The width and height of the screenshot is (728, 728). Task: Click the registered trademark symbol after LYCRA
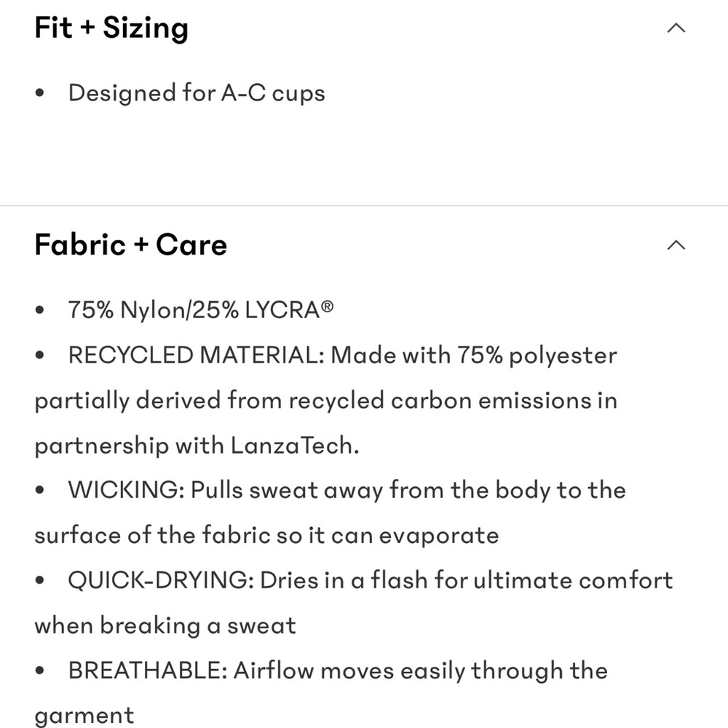click(x=327, y=306)
